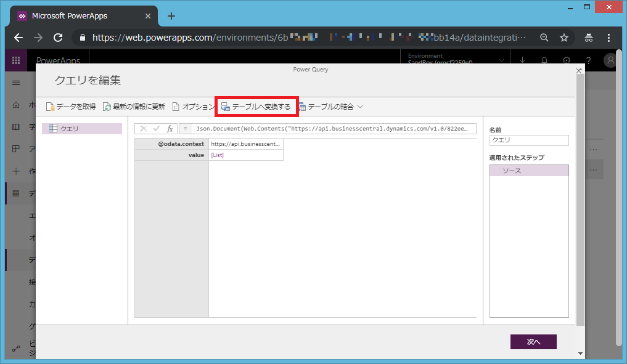Click the browser address bar URL
Image resolution: width=627 pixels, height=364 pixels.
point(309,38)
